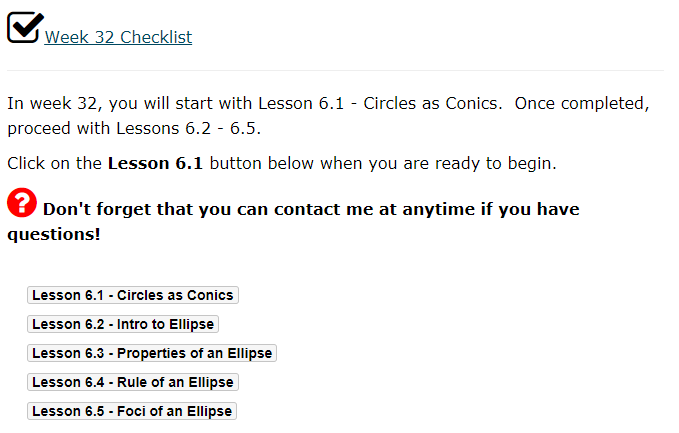The height and width of the screenshot is (433, 679).
Task: Click the 'Click on the' instruction sentence
Action: click(x=282, y=164)
